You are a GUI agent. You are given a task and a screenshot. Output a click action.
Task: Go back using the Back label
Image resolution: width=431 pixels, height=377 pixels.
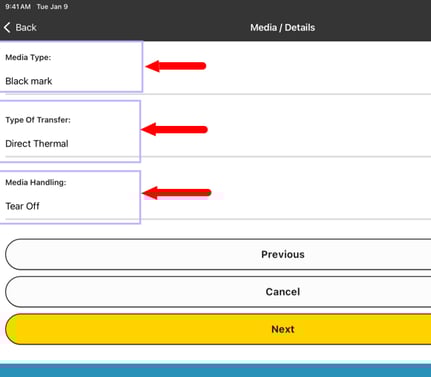(x=26, y=27)
